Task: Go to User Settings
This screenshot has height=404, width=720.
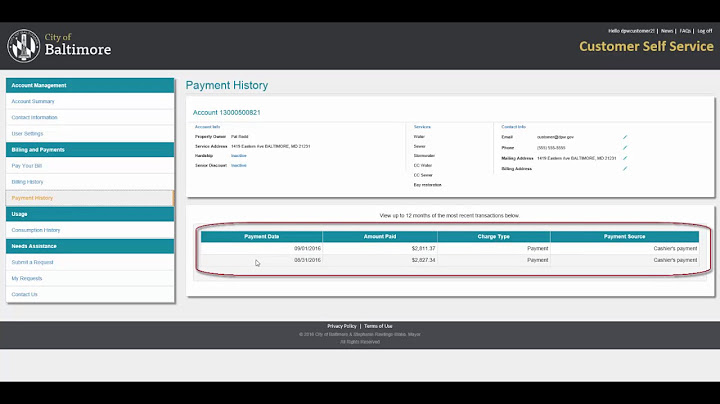Action: (27, 134)
